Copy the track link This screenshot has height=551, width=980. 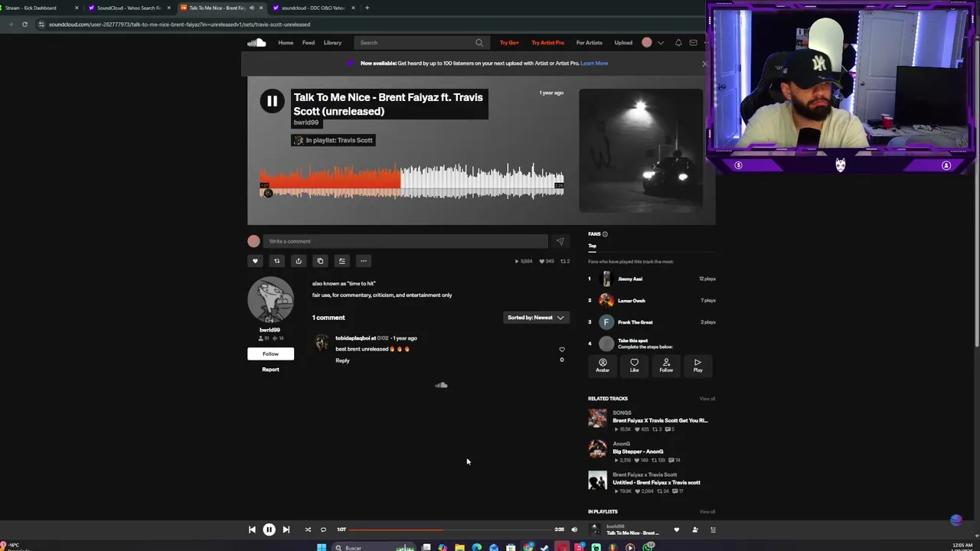[320, 261]
